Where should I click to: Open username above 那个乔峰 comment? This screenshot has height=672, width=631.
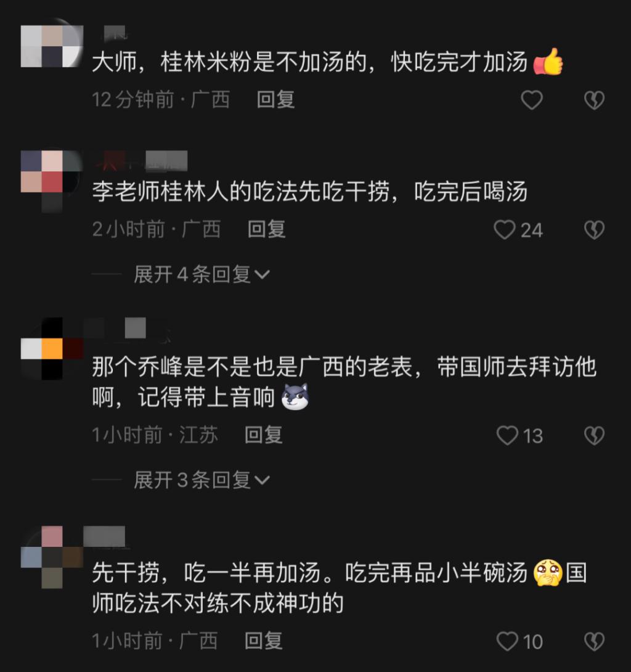click(127, 329)
